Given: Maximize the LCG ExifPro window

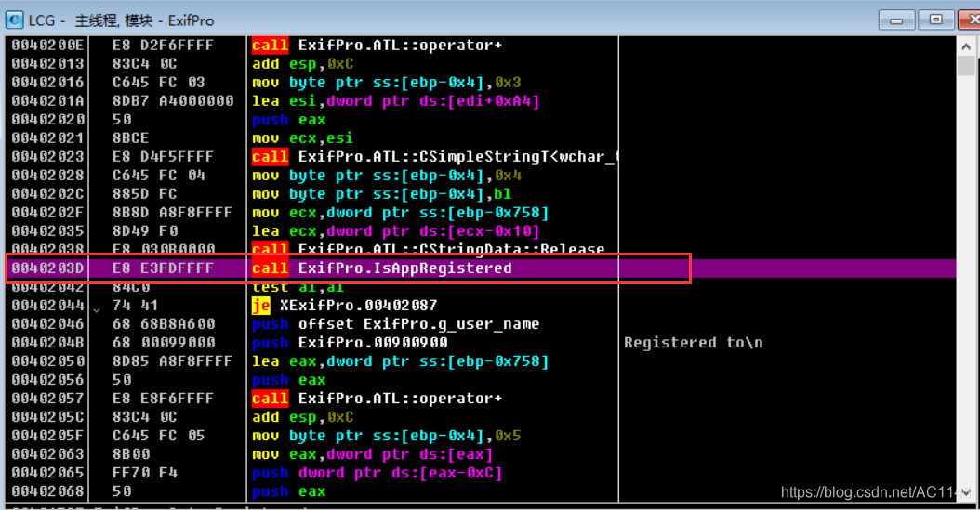Looking at the screenshot, I should tap(935, 20).
